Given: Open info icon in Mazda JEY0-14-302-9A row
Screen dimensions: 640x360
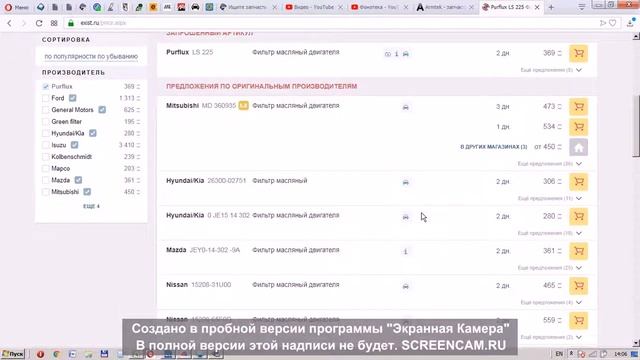Looking at the screenshot, I should (405, 251).
